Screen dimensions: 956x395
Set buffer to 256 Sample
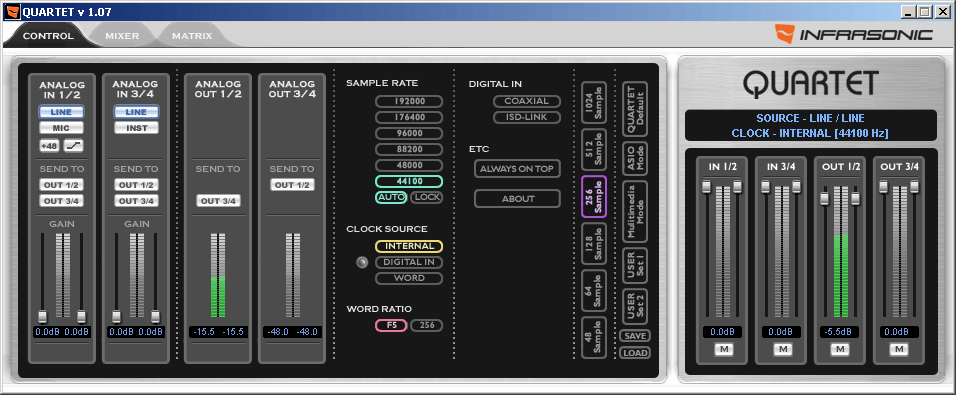click(x=594, y=196)
